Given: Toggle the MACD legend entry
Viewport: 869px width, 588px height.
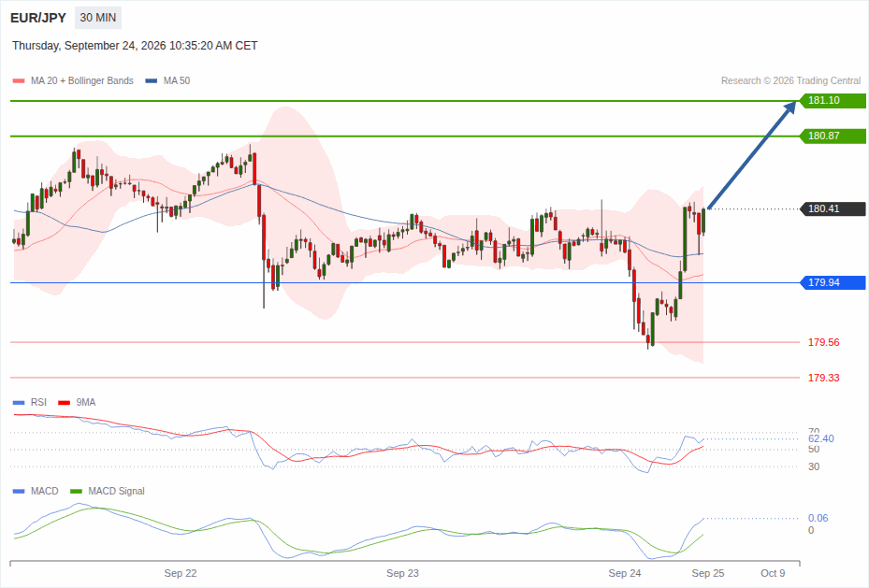Looking at the screenshot, I should (35, 491).
